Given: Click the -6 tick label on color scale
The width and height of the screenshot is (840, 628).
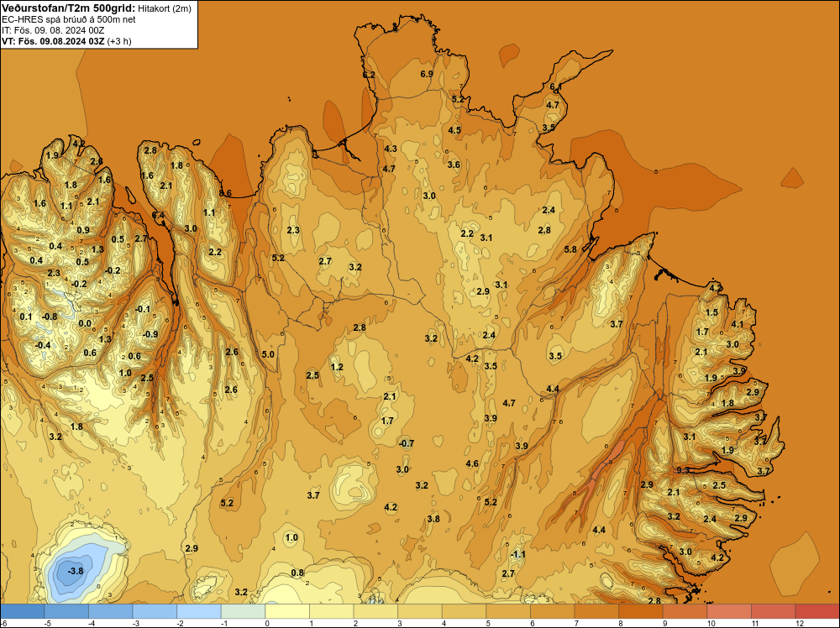Looking at the screenshot, I should point(3,623).
